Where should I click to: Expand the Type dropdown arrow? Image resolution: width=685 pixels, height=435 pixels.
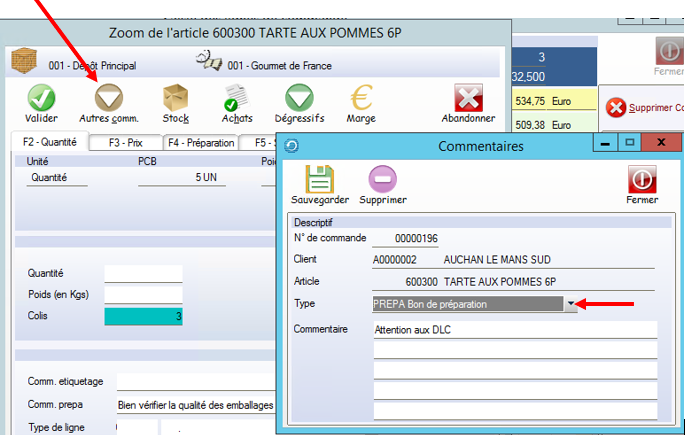pos(572,303)
